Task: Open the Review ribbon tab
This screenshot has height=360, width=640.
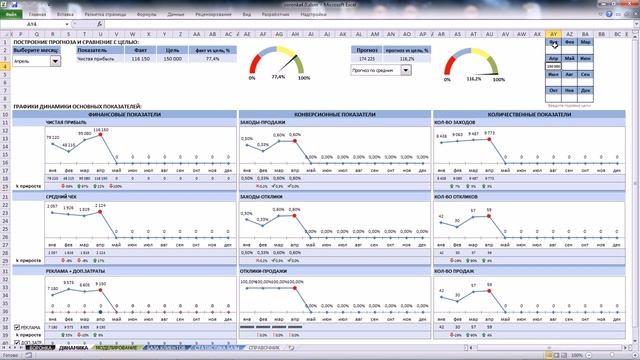Action: click(x=213, y=14)
